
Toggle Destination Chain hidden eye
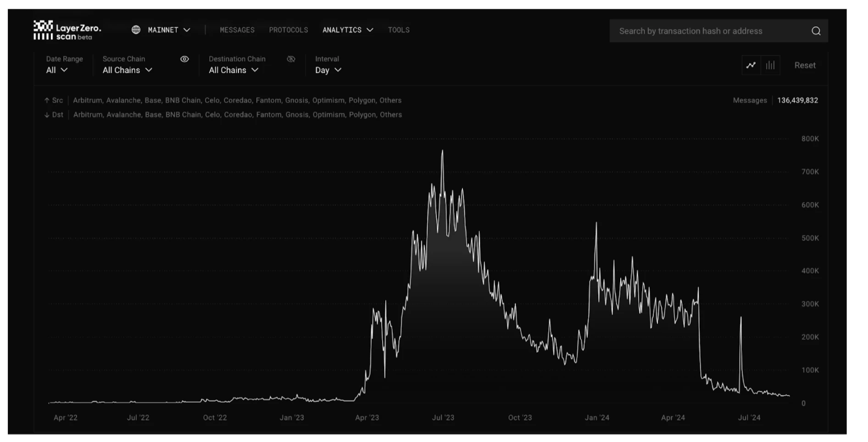coord(291,59)
